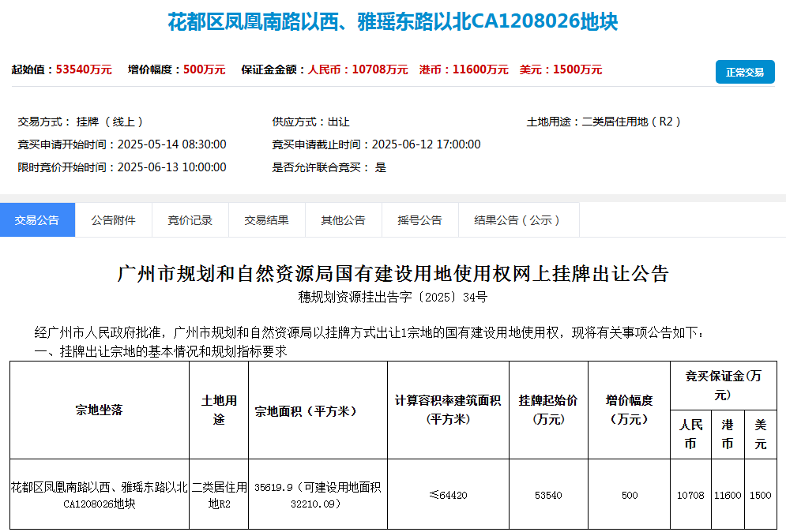Click the 宗地坐落 column header
Screen dimensions: 786x532
pos(99,410)
